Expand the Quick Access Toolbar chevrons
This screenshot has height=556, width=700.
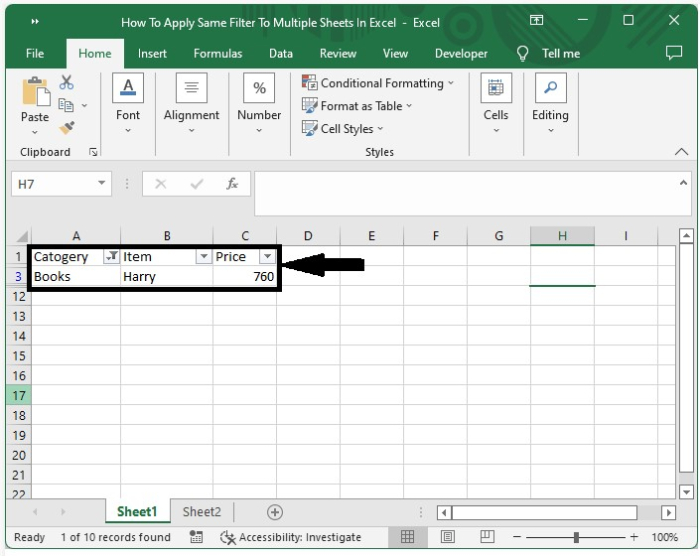coord(35,21)
